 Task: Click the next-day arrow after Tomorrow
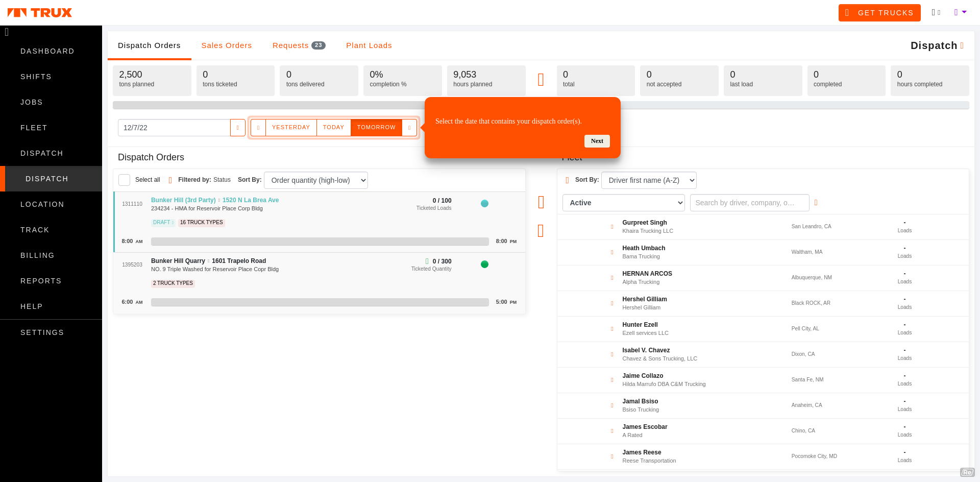(x=409, y=127)
